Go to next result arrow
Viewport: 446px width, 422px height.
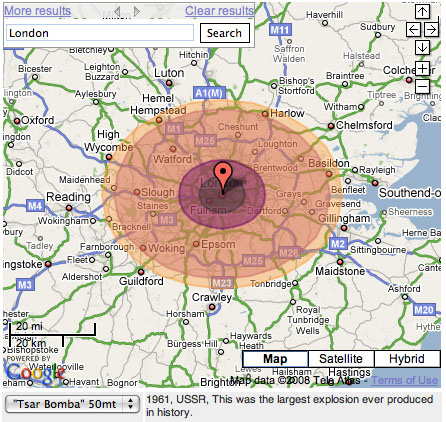137,11
